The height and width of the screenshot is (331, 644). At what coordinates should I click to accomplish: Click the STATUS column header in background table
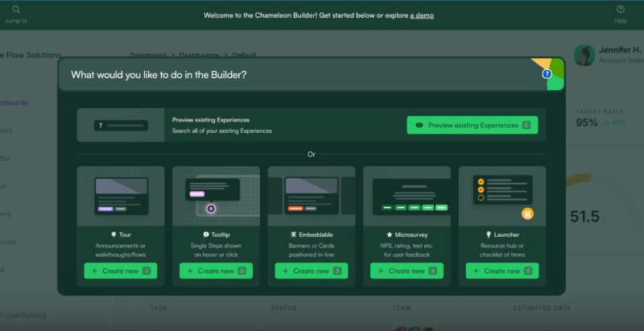click(x=284, y=308)
